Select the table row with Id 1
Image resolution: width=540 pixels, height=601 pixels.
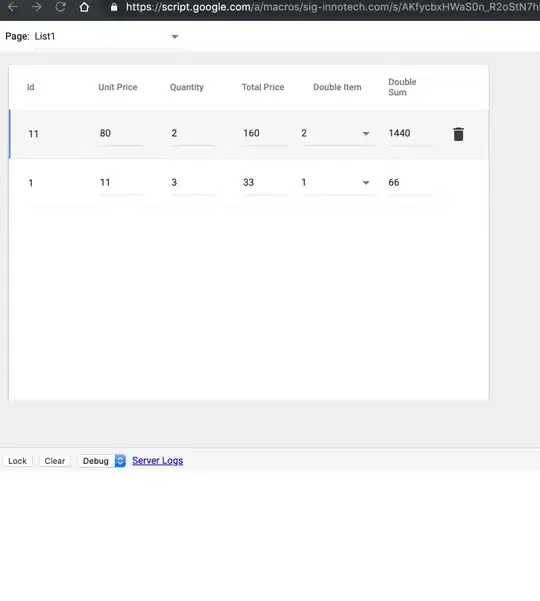[x=249, y=183]
